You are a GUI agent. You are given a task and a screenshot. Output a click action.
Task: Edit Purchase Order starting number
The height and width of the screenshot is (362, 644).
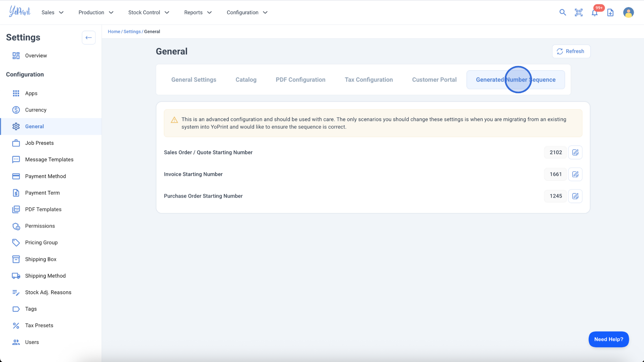pyautogui.click(x=575, y=196)
